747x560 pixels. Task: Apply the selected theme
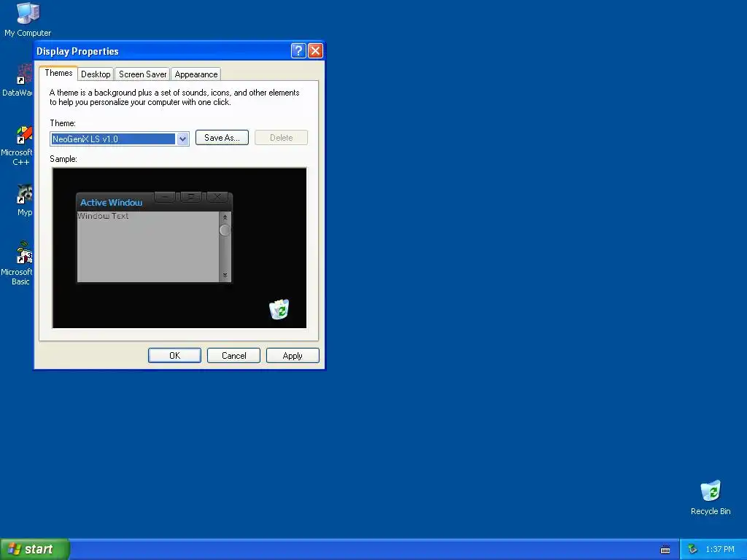[x=293, y=356]
